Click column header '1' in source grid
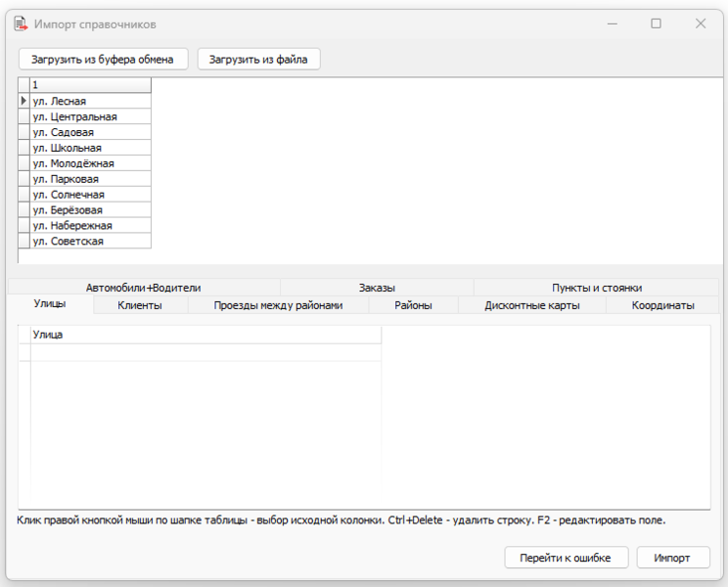 90,85
